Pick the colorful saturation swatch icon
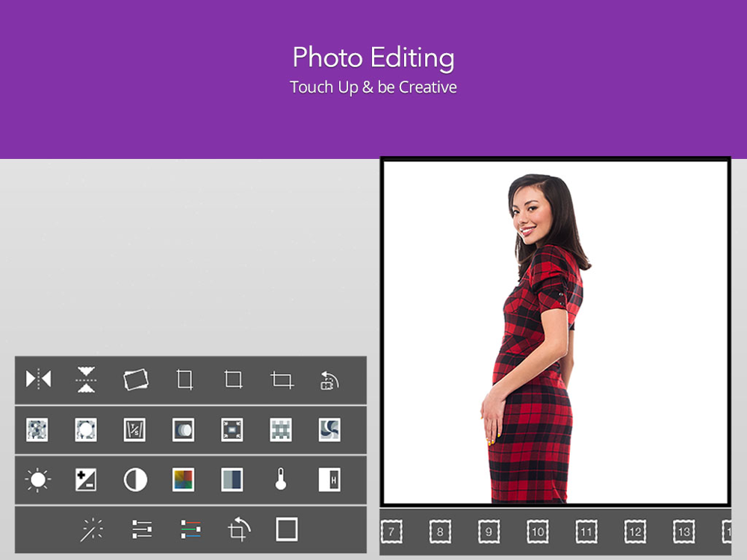747x560 pixels. click(x=184, y=479)
